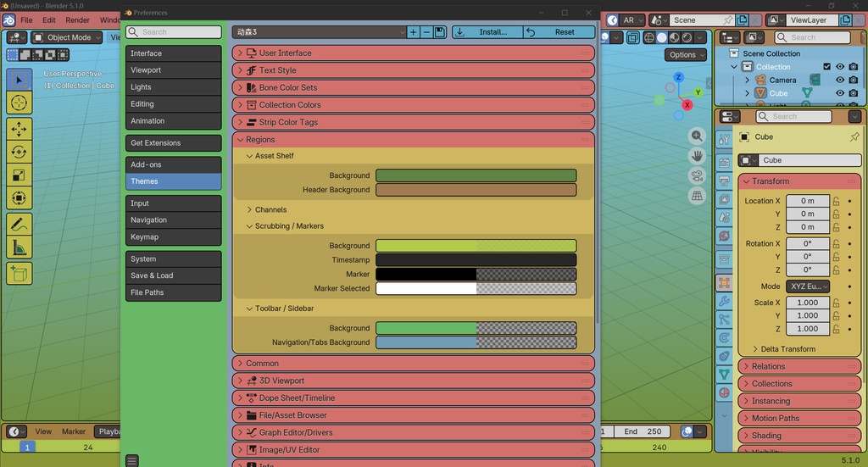Open the Render menu in Blender
This screenshot has height=467, width=868.
click(77, 20)
